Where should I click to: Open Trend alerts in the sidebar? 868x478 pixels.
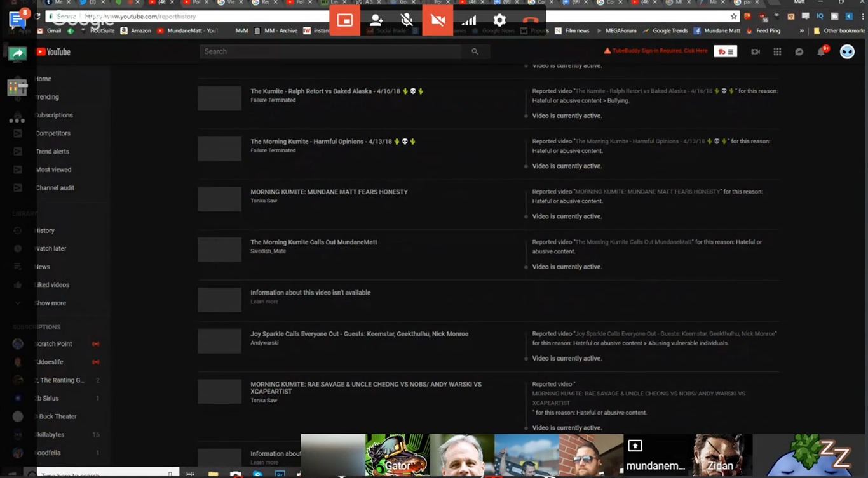click(53, 151)
